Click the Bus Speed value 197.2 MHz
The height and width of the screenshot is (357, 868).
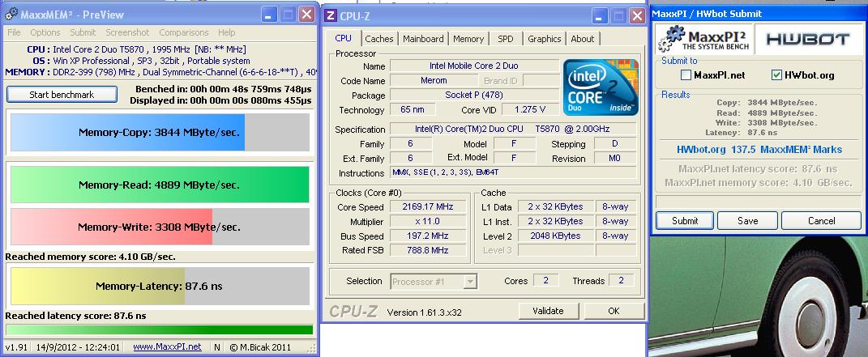428,236
